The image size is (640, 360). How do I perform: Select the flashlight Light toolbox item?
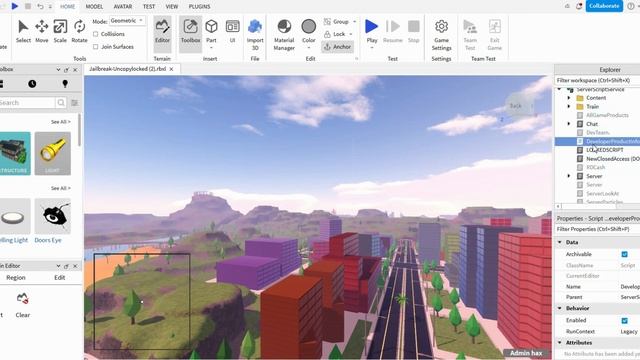(x=53, y=153)
